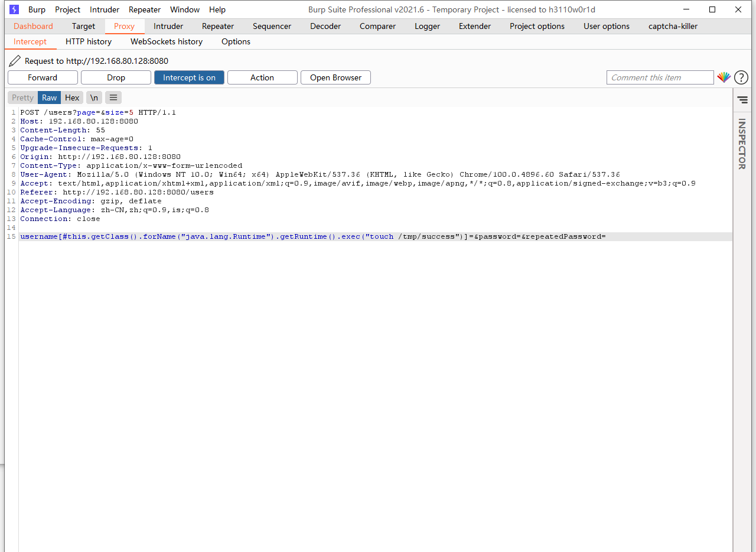Image resolution: width=756 pixels, height=552 pixels.
Task: Click the Host header line
Action: click(79, 121)
